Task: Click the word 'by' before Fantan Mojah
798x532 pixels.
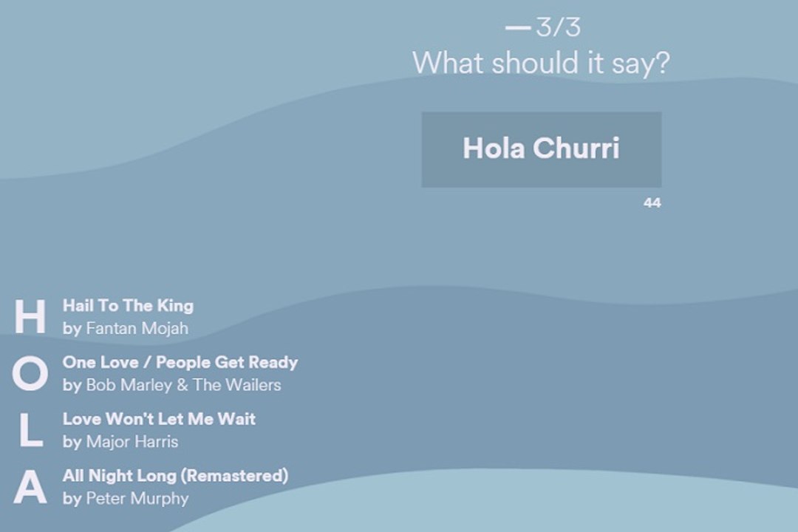Action: [72, 329]
